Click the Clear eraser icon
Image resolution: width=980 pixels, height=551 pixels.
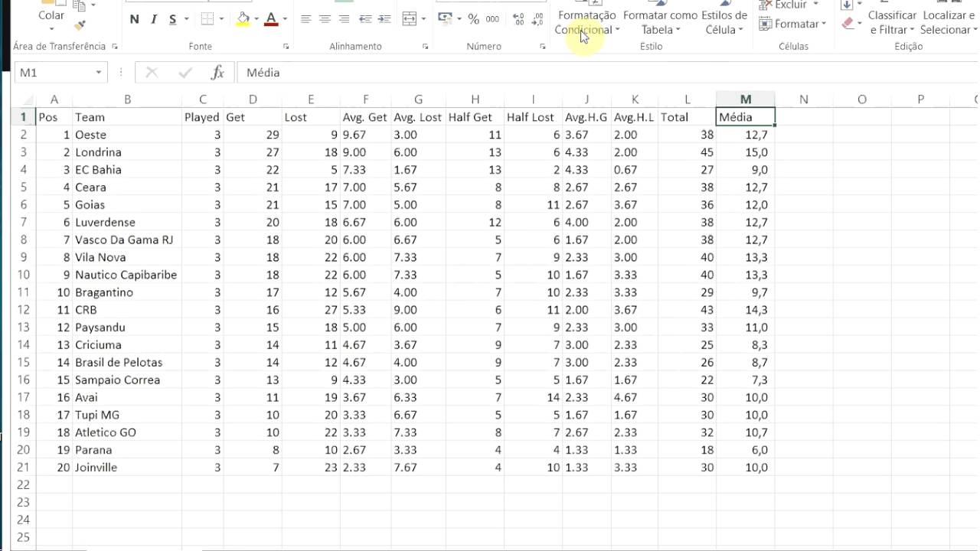point(848,24)
